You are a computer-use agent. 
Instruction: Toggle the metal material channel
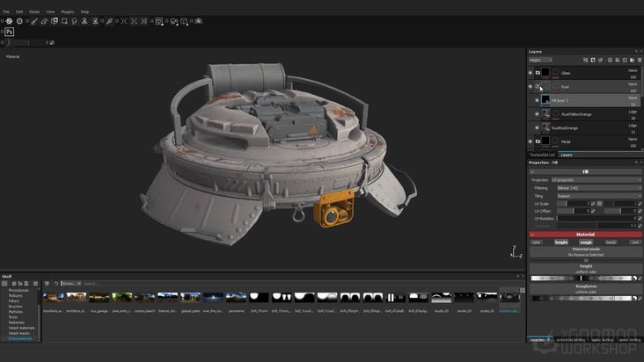point(611,243)
